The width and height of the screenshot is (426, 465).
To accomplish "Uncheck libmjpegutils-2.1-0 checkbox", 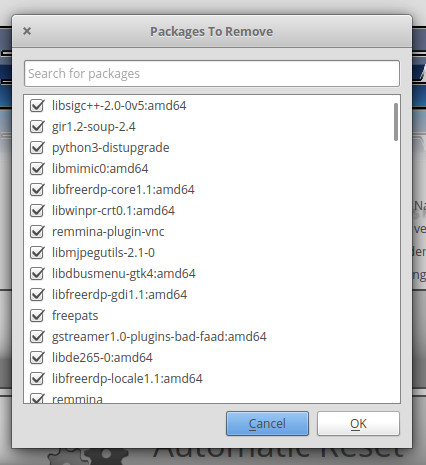I will tap(37, 253).
